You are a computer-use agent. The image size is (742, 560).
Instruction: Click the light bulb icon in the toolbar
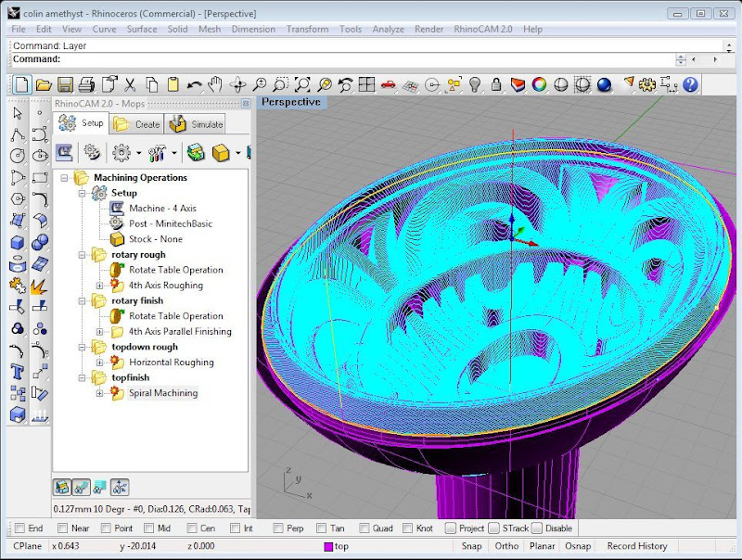point(475,84)
